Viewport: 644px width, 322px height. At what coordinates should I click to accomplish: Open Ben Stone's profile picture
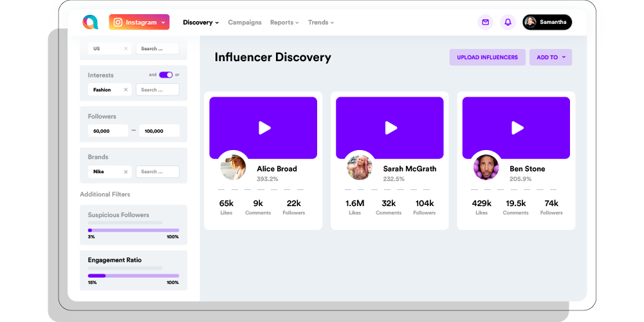486,167
